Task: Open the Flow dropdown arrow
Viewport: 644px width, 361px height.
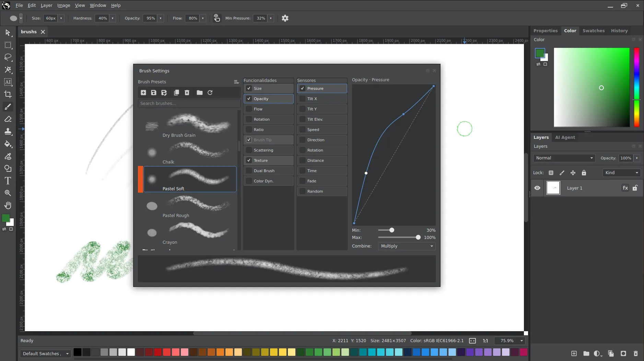Action: click(203, 18)
